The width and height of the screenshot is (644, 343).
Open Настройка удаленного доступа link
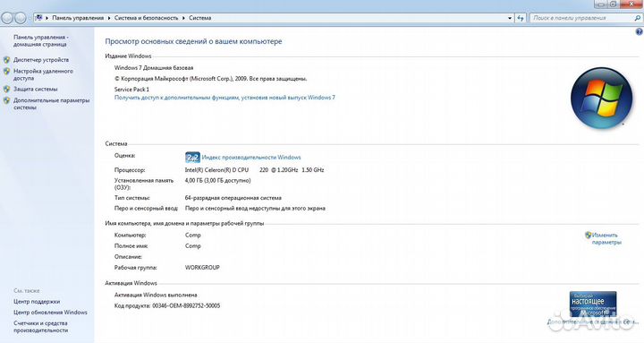coord(43,74)
